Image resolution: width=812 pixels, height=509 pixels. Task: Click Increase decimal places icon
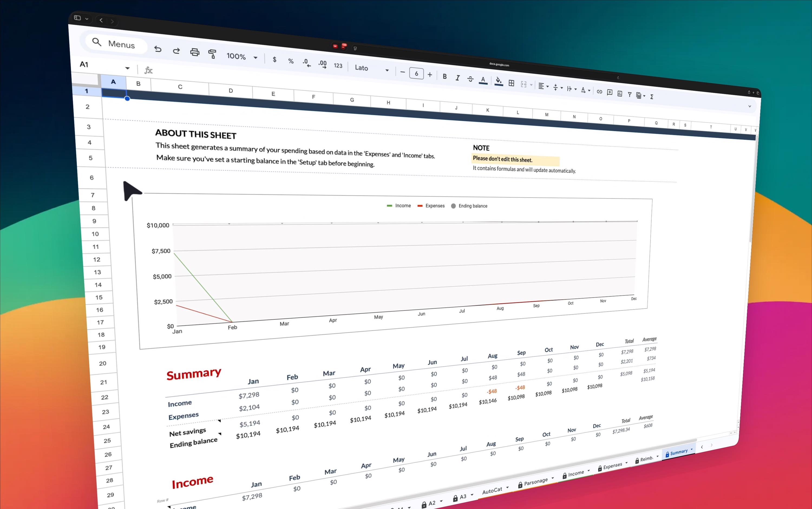coord(323,64)
